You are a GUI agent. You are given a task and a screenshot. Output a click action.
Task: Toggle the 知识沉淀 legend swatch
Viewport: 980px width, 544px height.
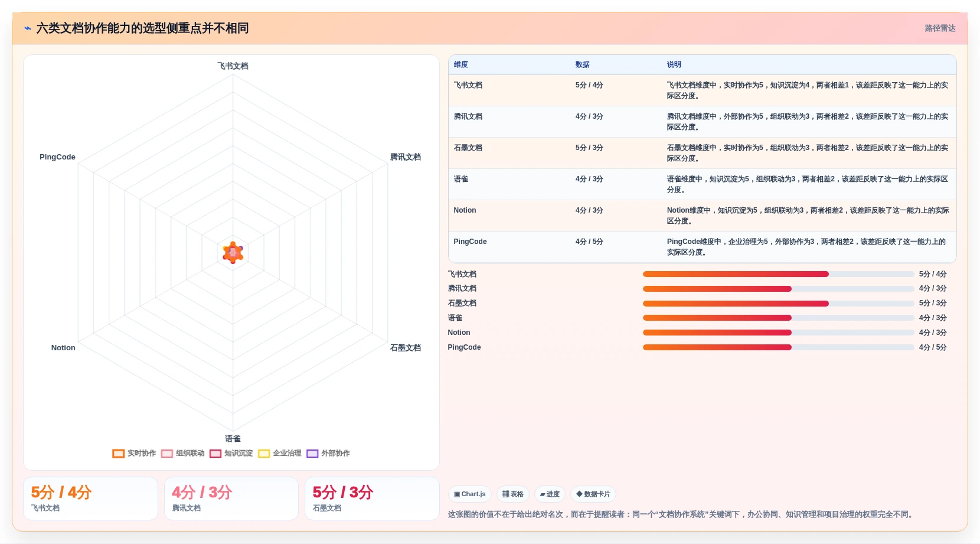coord(215,454)
